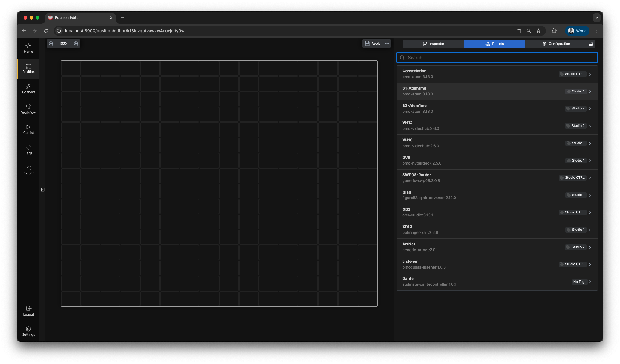Switch to the Configuration tab
Screen dimensions: 620x364
(x=556, y=44)
